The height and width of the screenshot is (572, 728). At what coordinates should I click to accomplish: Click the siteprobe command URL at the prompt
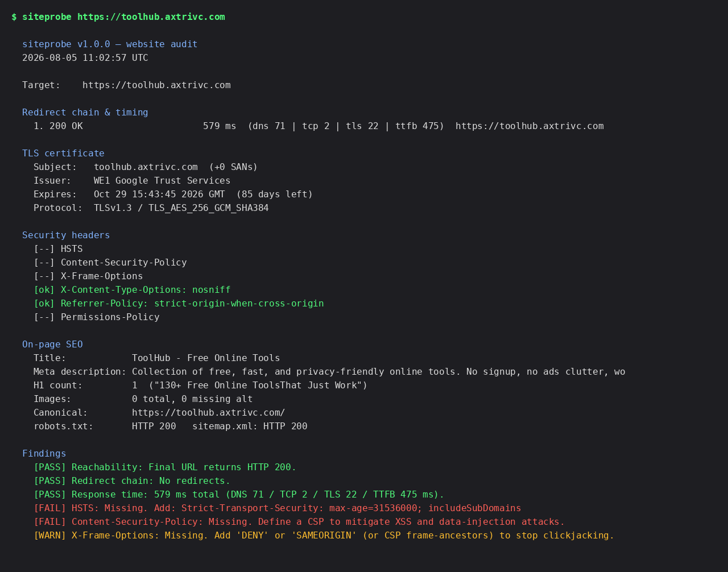click(151, 17)
